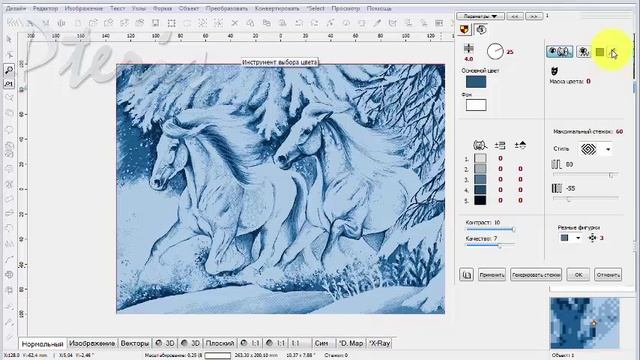
Task: Switch to the Плоский view tab
Action: pos(220,344)
